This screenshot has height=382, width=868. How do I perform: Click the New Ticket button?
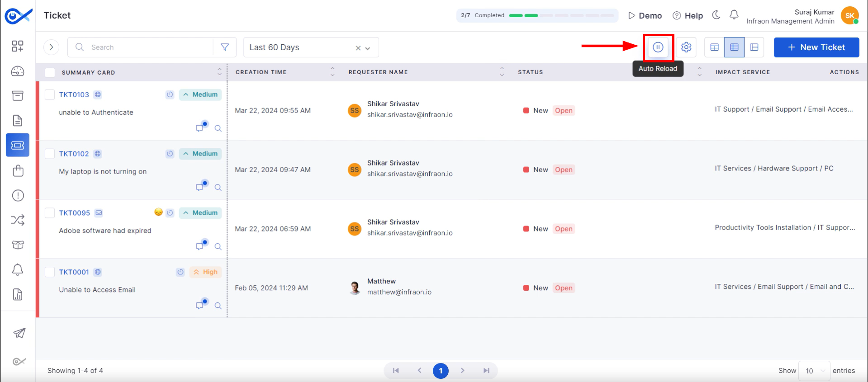tap(816, 47)
